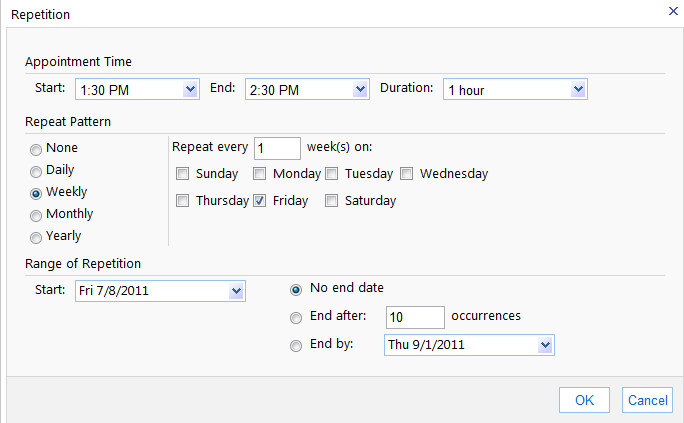Select the Yearly repeat pattern

coord(36,237)
